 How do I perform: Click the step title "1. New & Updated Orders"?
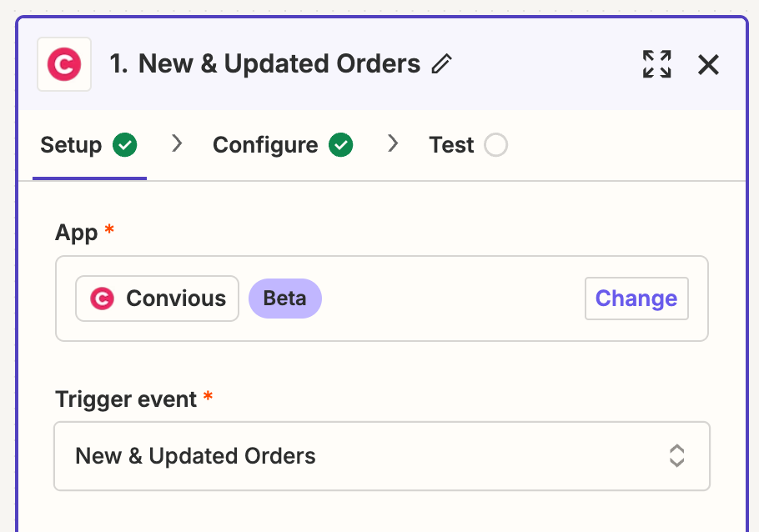[265, 64]
